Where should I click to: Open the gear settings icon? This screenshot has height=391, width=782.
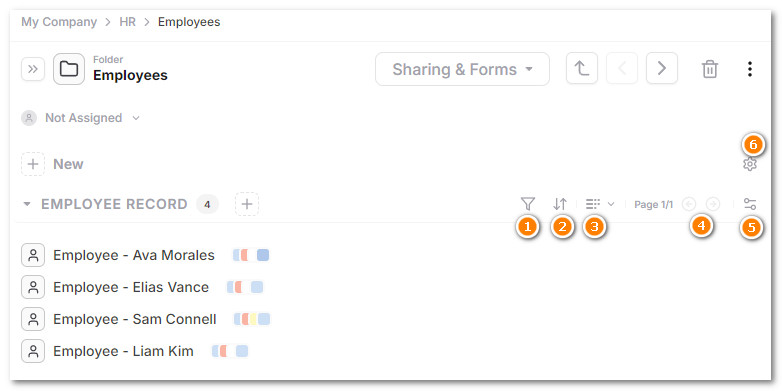[x=750, y=164]
